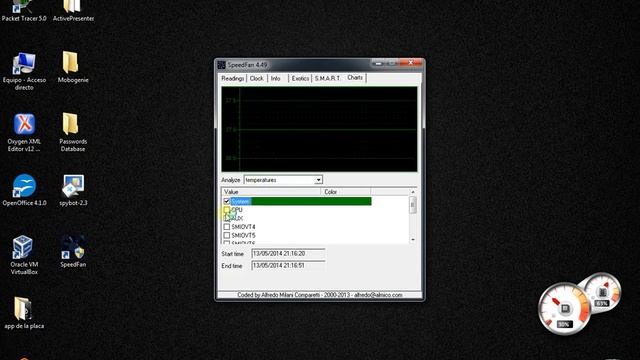Enable the SMIOVT4 checkbox

point(227,227)
